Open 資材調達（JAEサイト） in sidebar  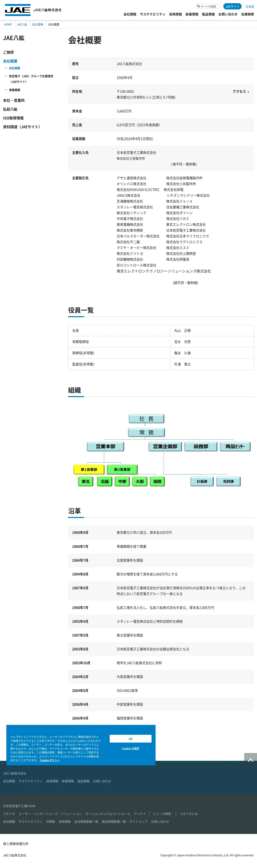click(x=22, y=127)
